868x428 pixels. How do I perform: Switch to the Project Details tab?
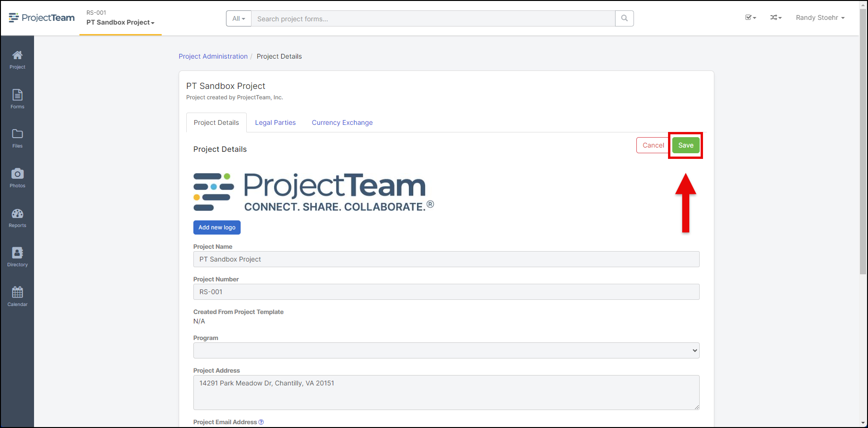tap(217, 122)
